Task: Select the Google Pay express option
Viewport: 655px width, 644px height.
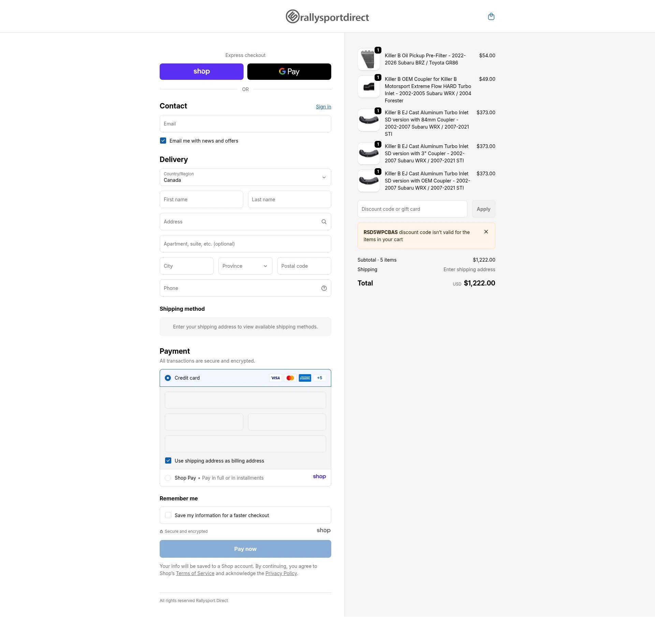Action: [289, 71]
